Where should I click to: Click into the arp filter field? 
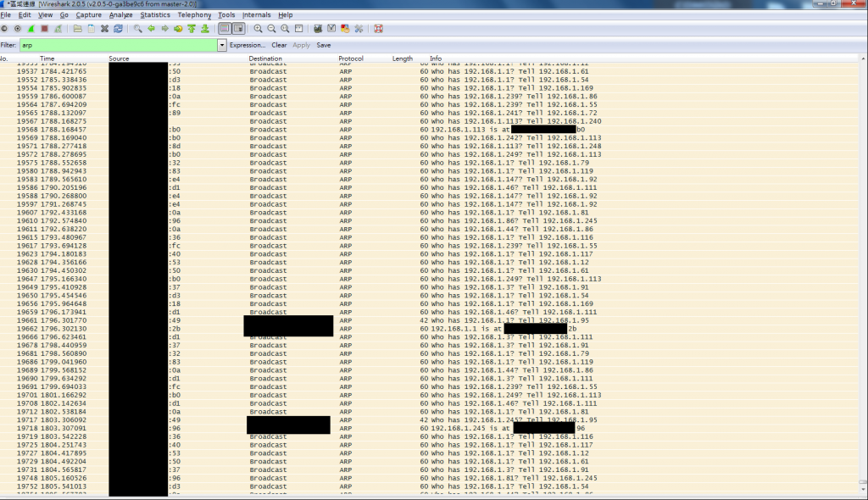(119, 46)
